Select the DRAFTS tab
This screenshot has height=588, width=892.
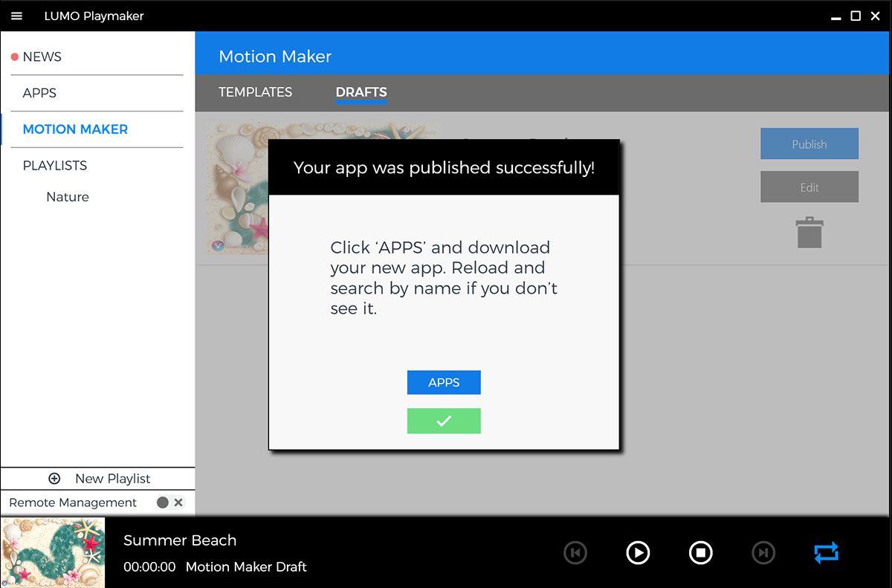tap(361, 92)
